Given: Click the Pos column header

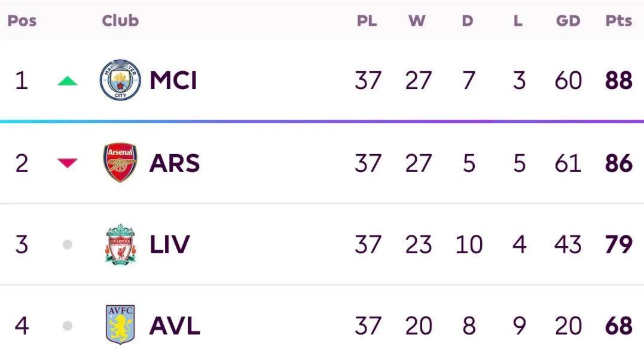Looking at the screenshot, I should tap(22, 20).
